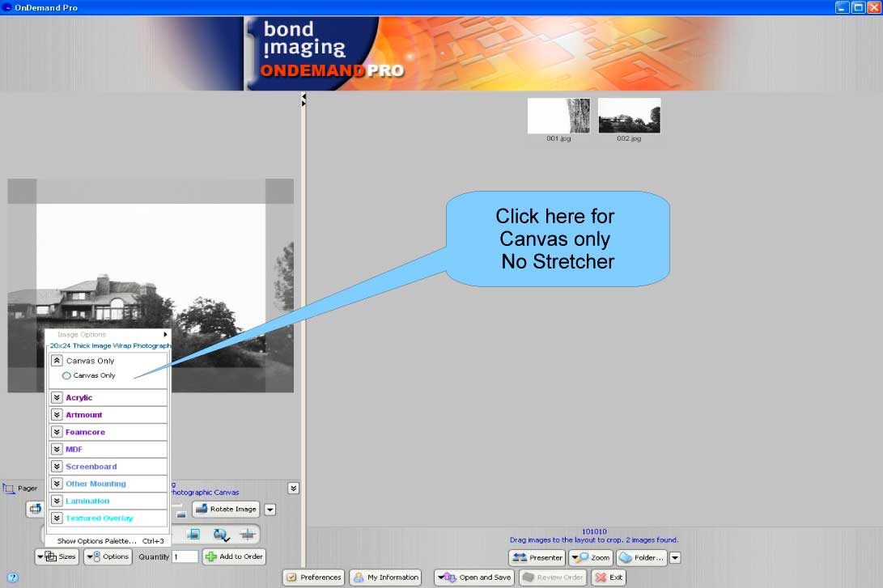Click the Add to Order button
The width and height of the screenshot is (883, 588).
(x=234, y=556)
